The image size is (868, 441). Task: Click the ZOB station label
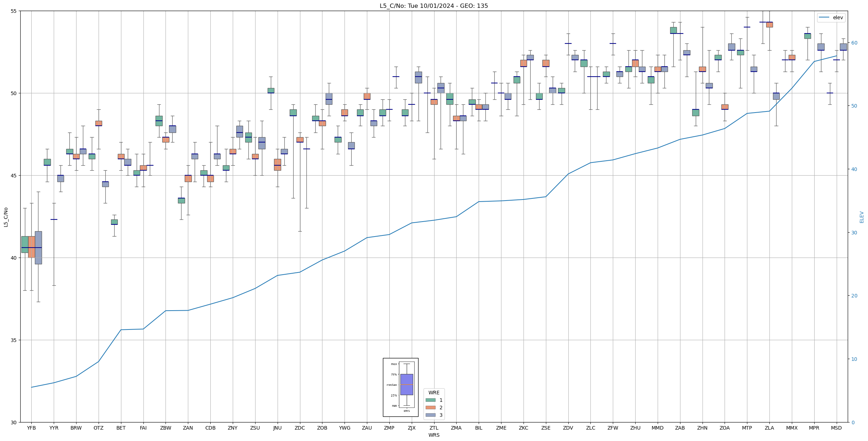click(322, 428)
